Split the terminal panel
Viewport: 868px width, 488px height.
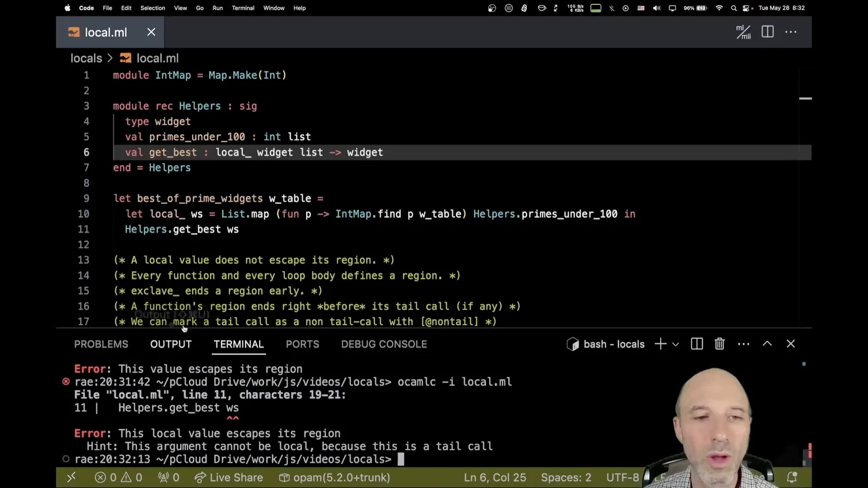point(697,344)
